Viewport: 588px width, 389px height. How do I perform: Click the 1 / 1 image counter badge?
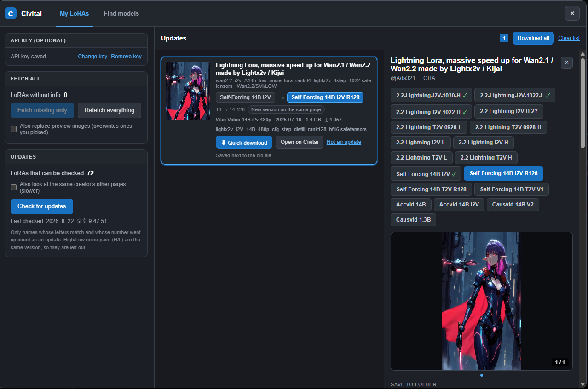[560, 362]
